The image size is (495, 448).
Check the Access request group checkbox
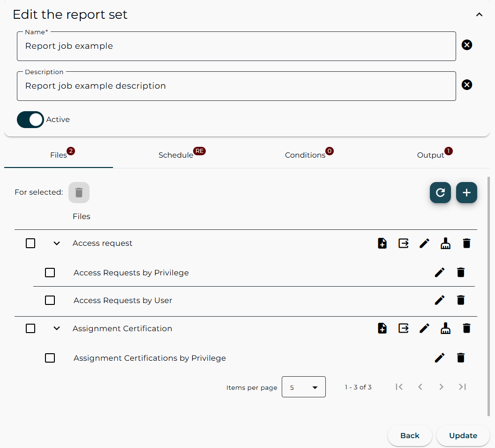[x=30, y=243]
